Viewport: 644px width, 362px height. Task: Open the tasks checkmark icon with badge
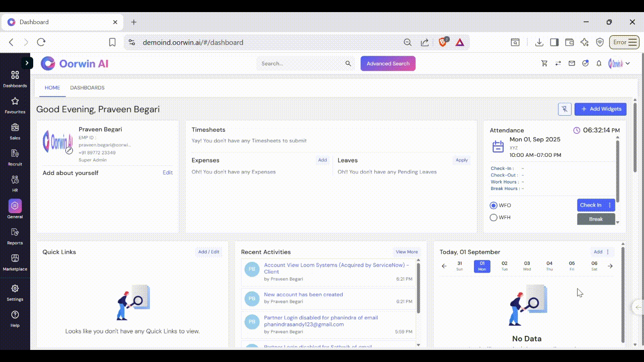coord(585,63)
